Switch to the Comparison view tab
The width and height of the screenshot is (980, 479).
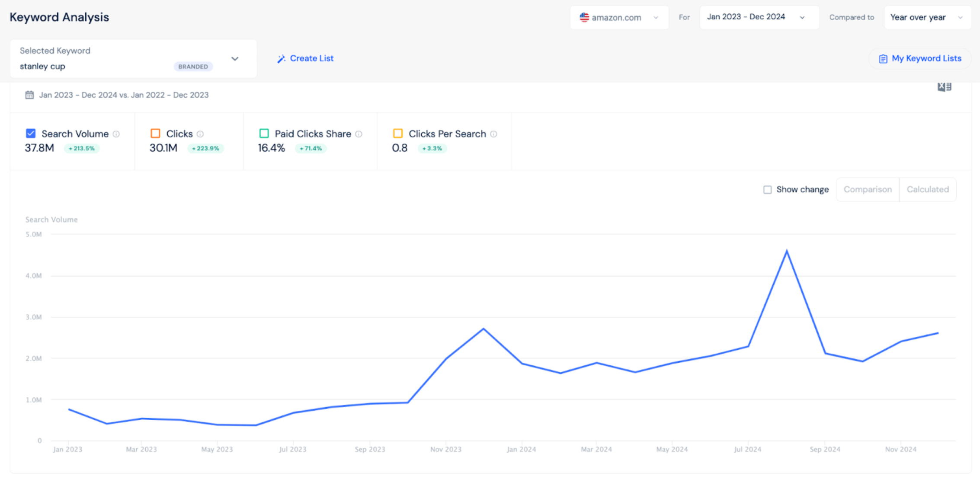point(868,189)
